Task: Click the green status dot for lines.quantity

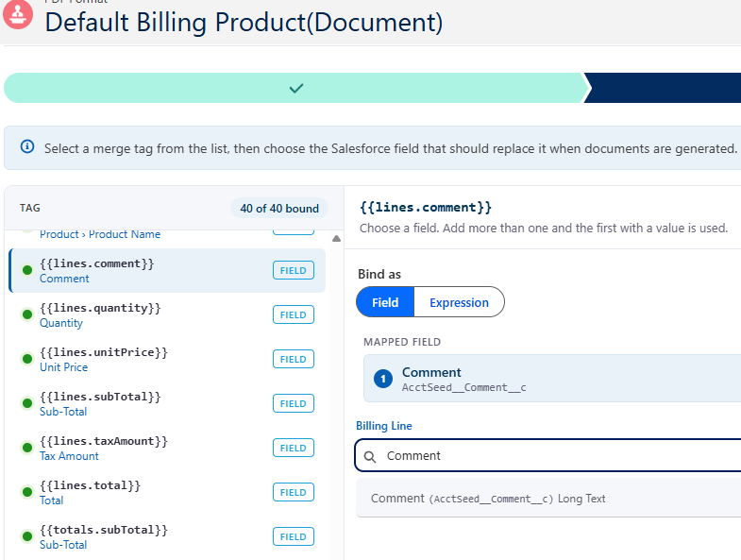Action: (x=27, y=314)
